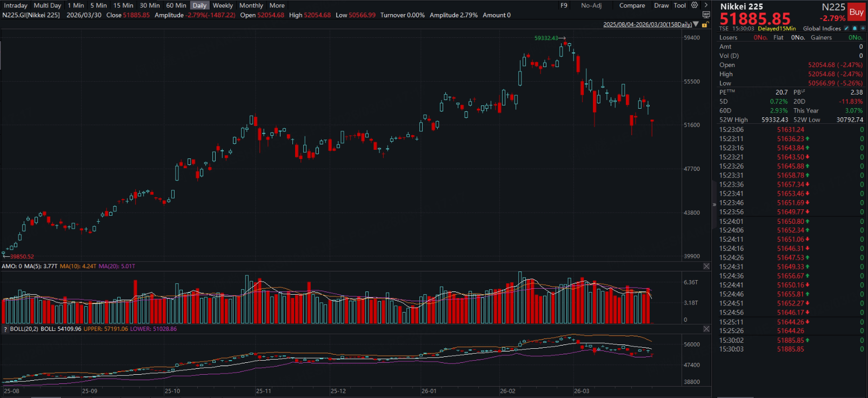This screenshot has height=398, width=868.
Task: Open chart settings gear icon
Action: pos(695,5)
